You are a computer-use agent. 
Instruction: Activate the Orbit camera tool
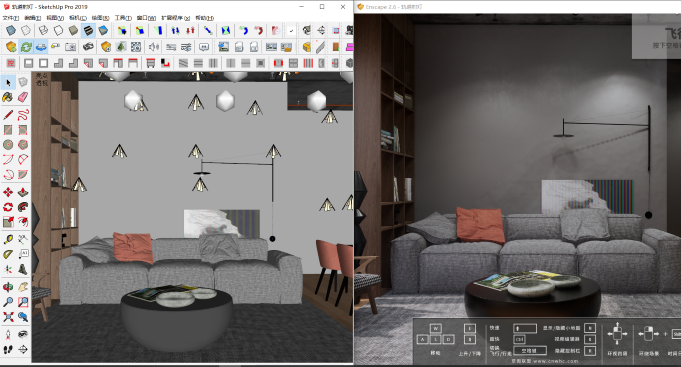point(8,287)
